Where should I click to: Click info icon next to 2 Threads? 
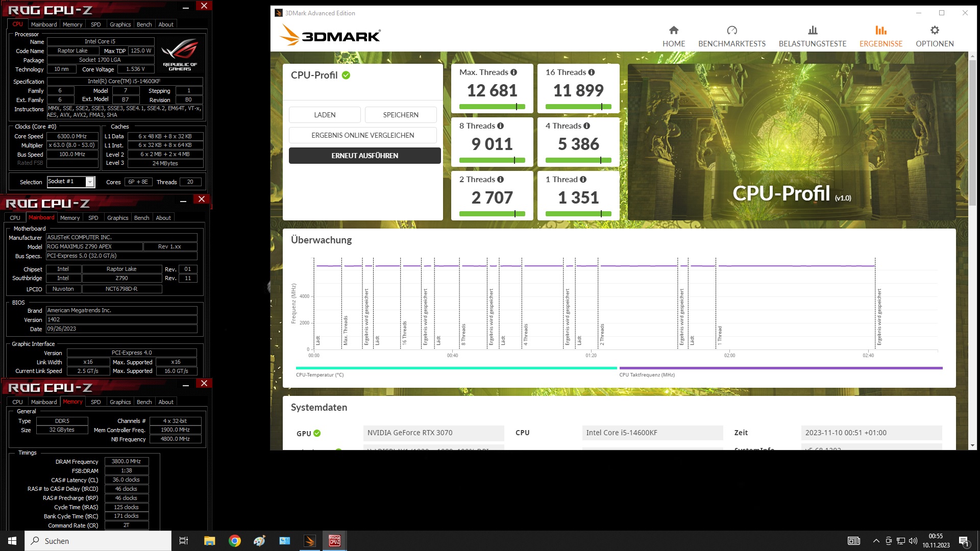pos(500,180)
